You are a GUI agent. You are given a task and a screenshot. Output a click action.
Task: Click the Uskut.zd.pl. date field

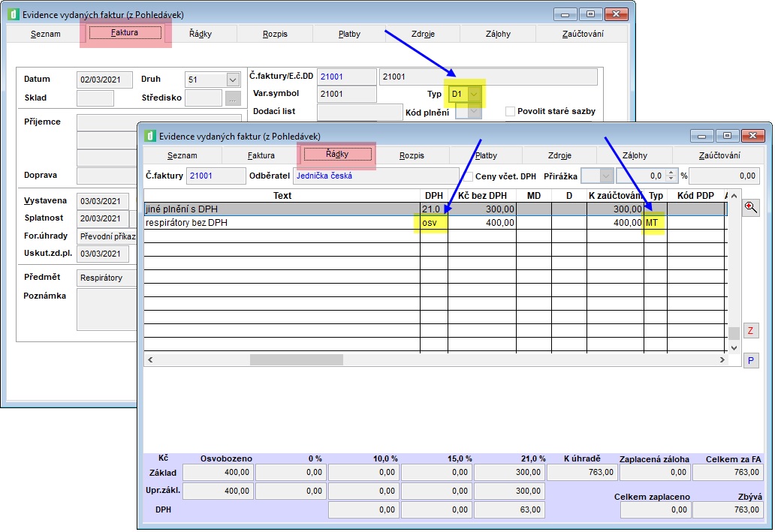pyautogui.click(x=102, y=254)
